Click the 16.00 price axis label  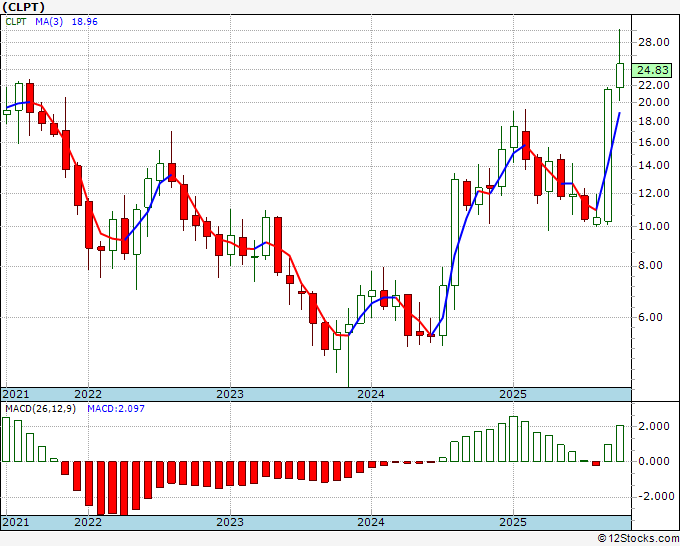654,142
